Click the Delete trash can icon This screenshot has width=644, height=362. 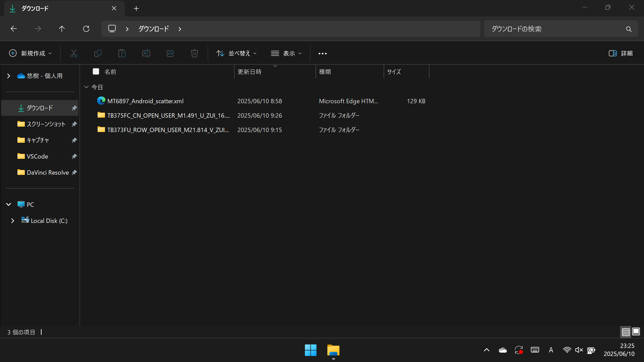195,53
